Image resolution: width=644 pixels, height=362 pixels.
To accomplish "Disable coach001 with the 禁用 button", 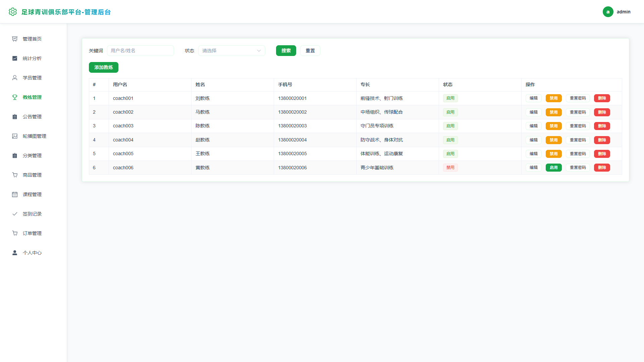I will pyautogui.click(x=553, y=98).
